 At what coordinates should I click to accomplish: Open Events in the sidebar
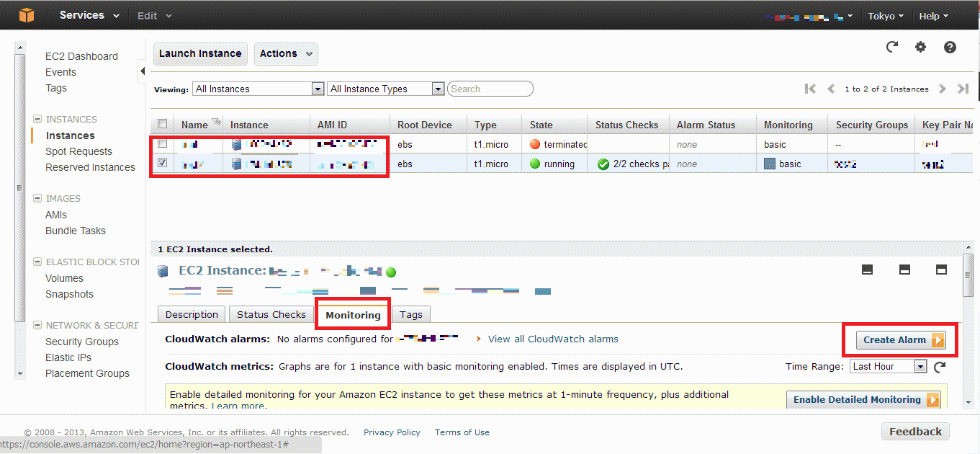pos(60,72)
